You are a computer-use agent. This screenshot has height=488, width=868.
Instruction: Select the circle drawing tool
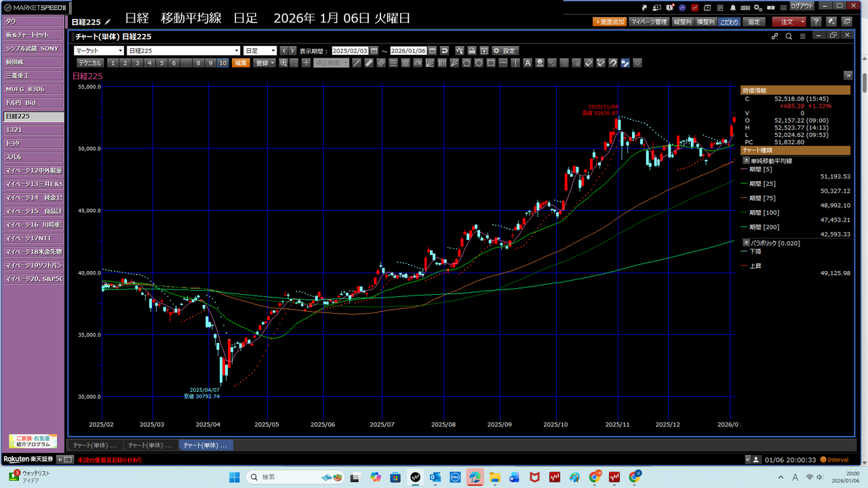click(x=479, y=63)
